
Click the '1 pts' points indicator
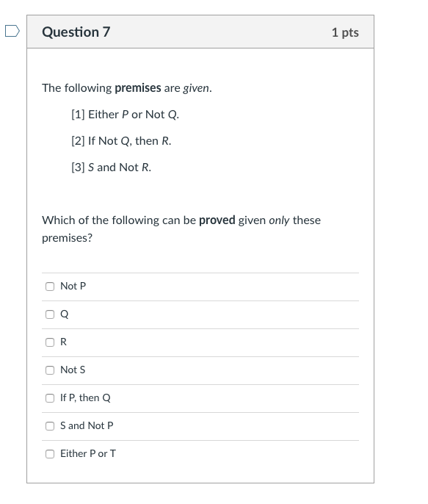click(345, 32)
